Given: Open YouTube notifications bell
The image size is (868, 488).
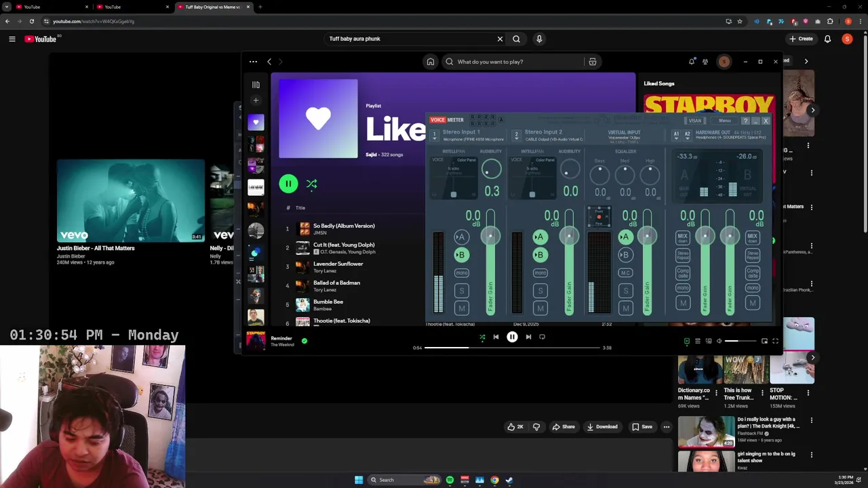Looking at the screenshot, I should click(827, 39).
